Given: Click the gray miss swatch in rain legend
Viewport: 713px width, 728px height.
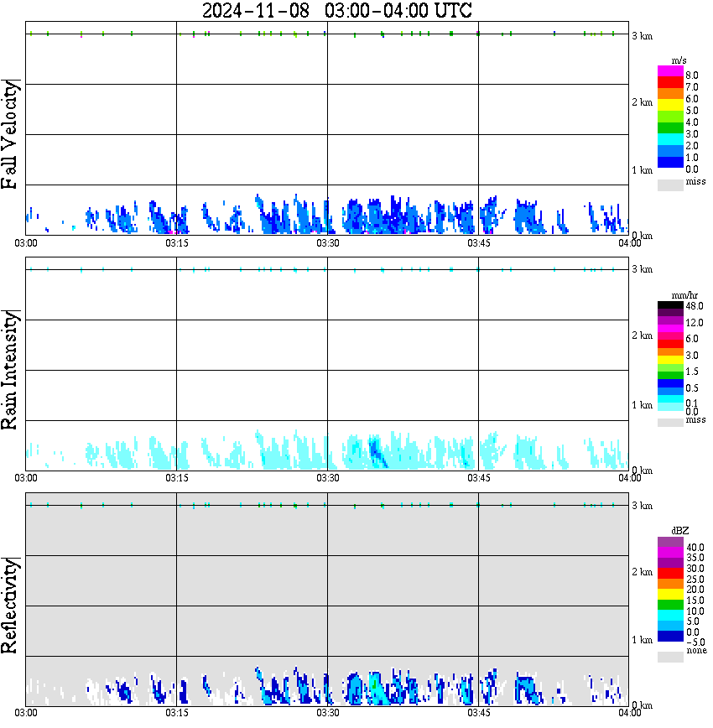Looking at the screenshot, I should point(670,423).
